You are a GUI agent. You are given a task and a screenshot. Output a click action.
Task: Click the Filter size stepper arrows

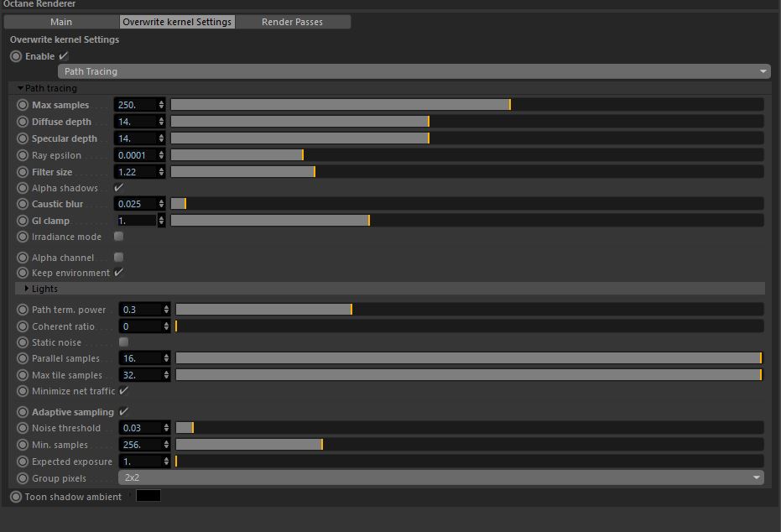coord(161,172)
